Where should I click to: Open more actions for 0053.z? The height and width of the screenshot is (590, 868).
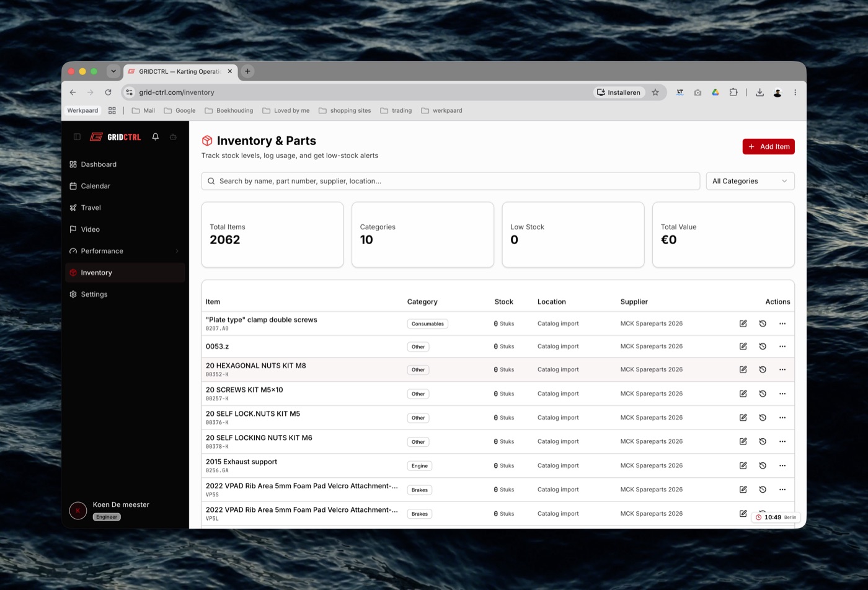click(782, 346)
